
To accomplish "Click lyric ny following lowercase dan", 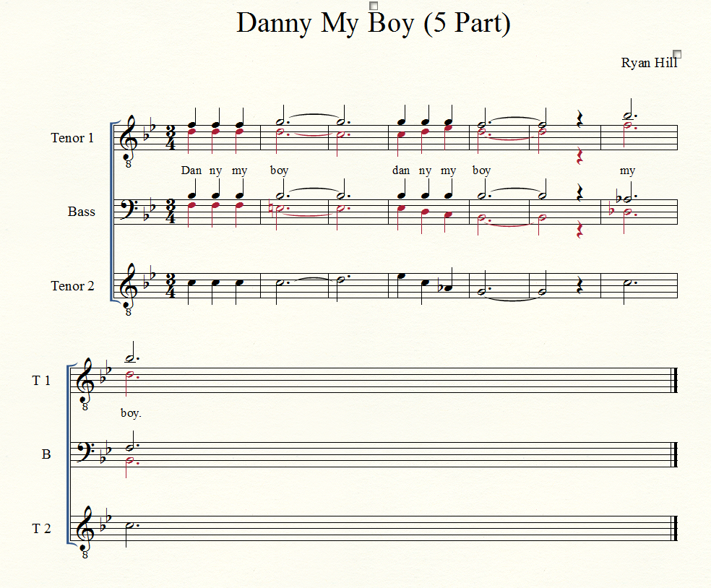I will [x=425, y=171].
